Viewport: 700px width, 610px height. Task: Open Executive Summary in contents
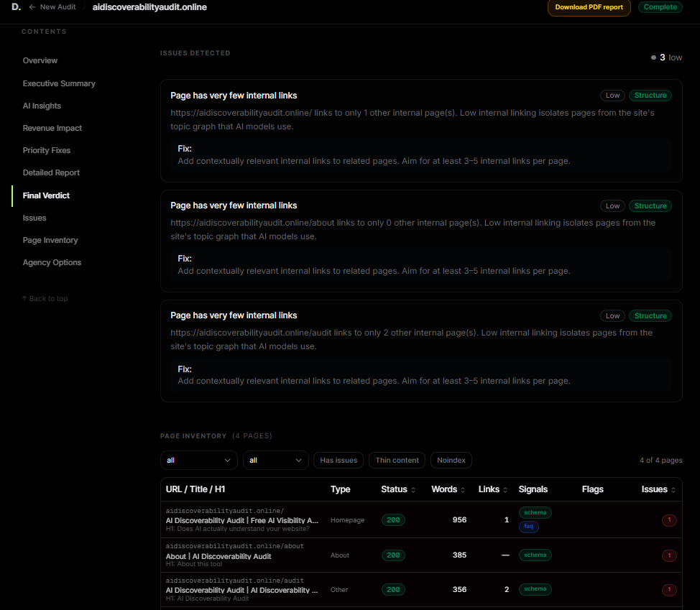click(59, 84)
